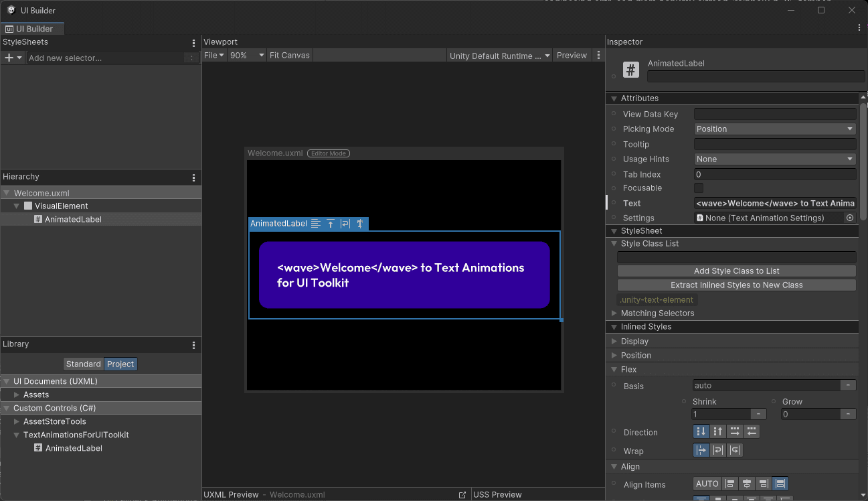Click the Fit Canvas button
Screen dimensions: 868x501
coord(289,55)
